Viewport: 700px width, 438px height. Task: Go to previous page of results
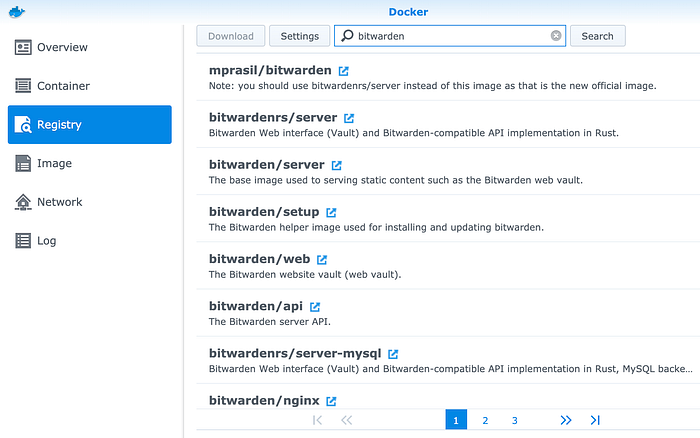click(346, 420)
